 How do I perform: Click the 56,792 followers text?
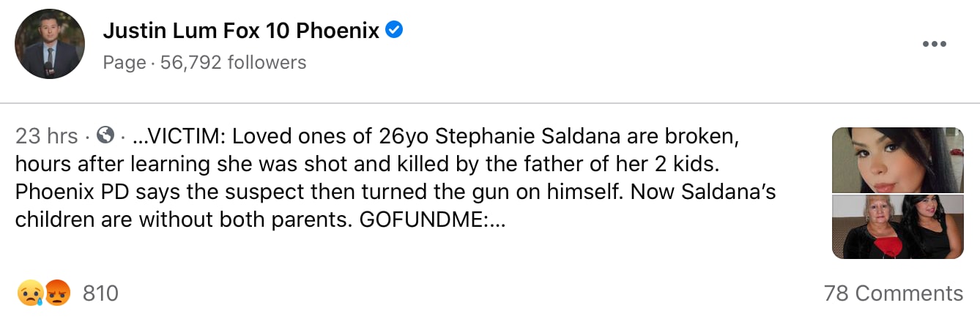tap(230, 63)
